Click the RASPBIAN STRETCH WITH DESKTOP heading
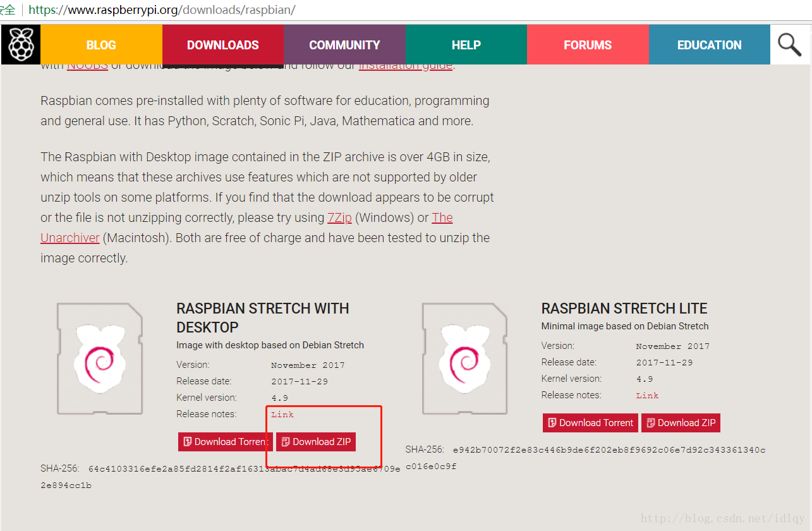 pos(263,318)
